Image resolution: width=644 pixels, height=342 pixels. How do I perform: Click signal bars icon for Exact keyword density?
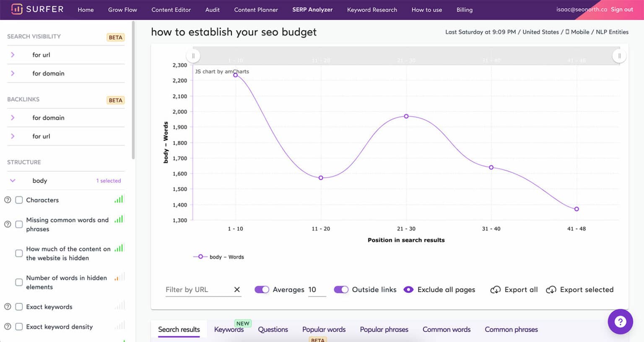click(x=120, y=326)
